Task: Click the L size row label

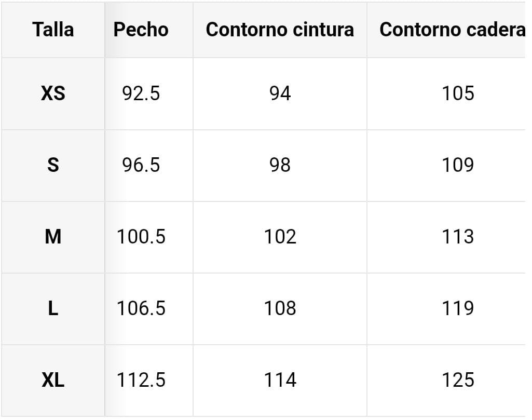Action: (x=53, y=308)
